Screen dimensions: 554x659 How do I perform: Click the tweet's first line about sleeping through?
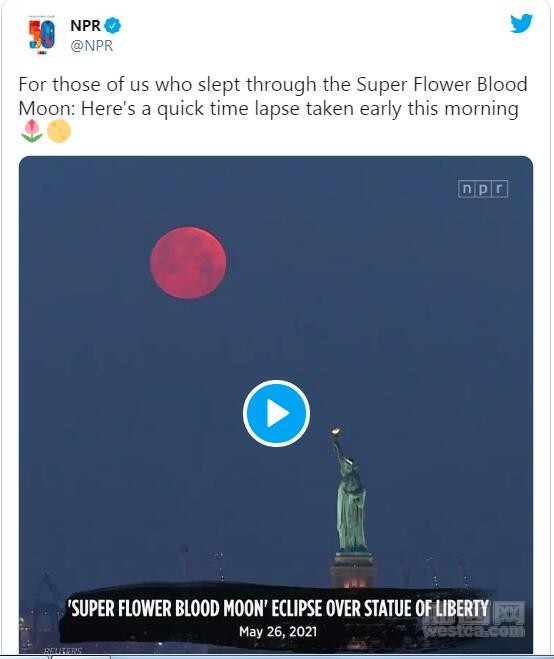click(x=273, y=84)
